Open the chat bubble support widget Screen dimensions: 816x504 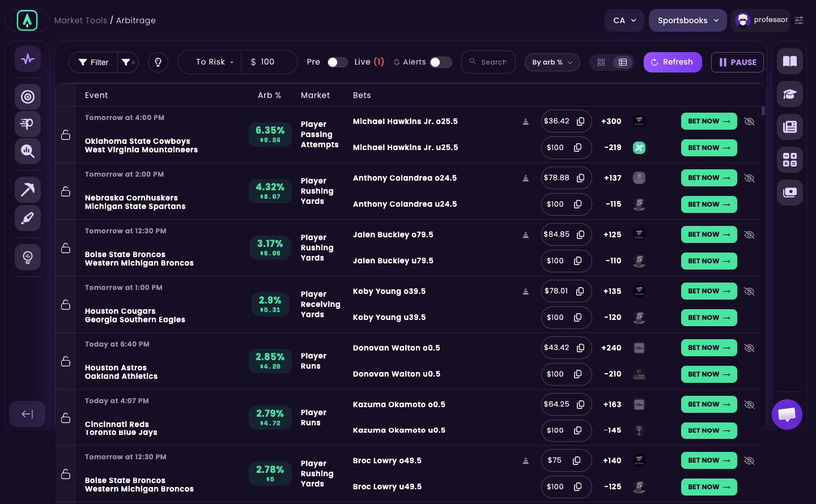(x=787, y=415)
